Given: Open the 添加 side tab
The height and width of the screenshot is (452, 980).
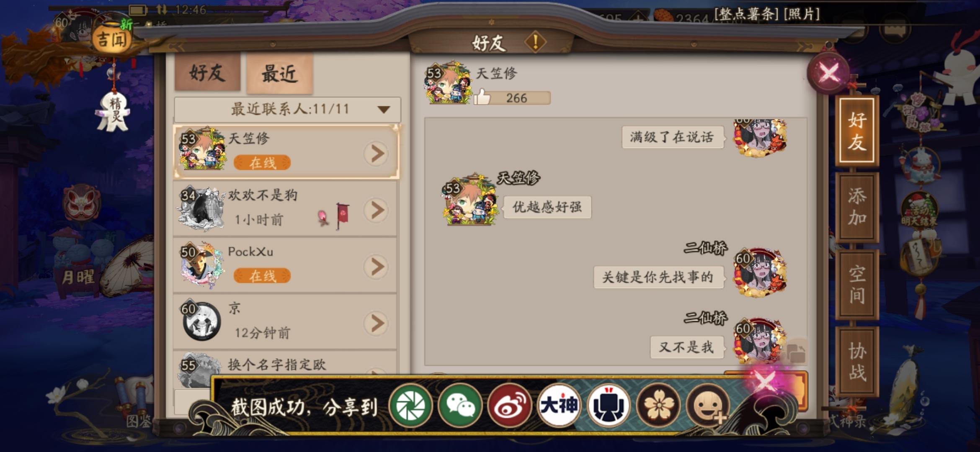Looking at the screenshot, I should pyautogui.click(x=856, y=207).
